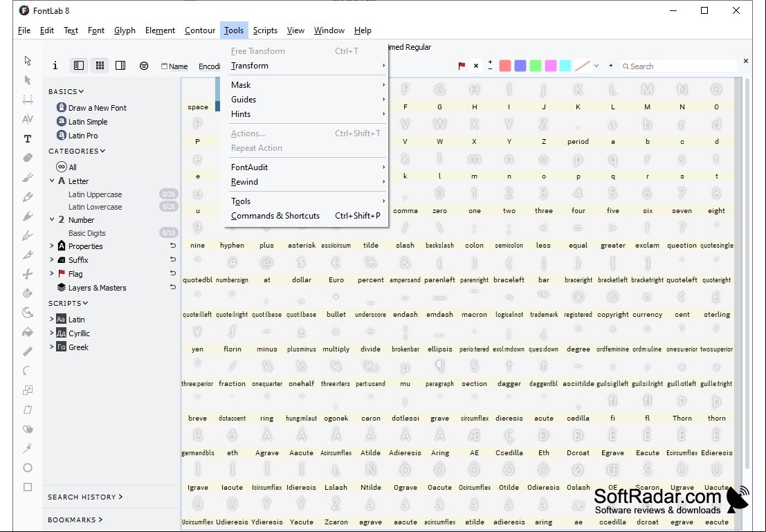
Task: Expand the Properties category
Action: pos(52,246)
